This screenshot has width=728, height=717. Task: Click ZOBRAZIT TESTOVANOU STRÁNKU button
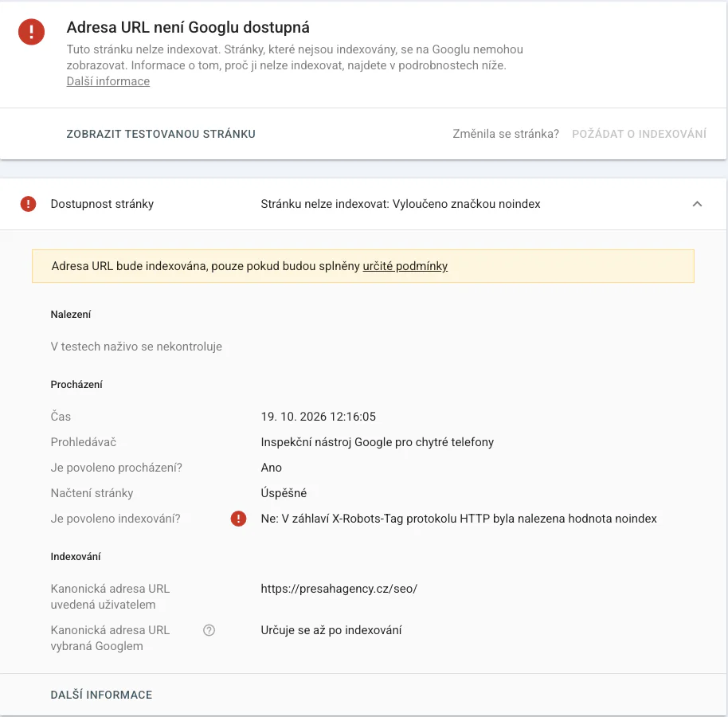tap(161, 134)
